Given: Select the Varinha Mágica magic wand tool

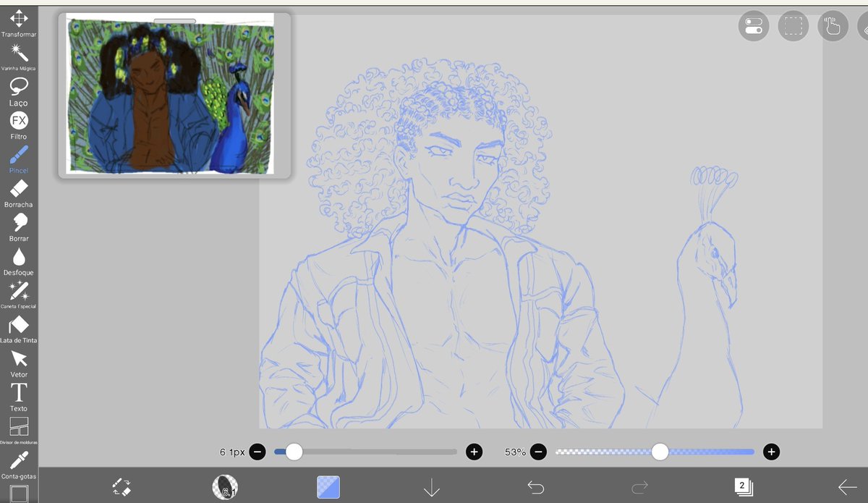Looking at the screenshot, I should pos(19,57).
